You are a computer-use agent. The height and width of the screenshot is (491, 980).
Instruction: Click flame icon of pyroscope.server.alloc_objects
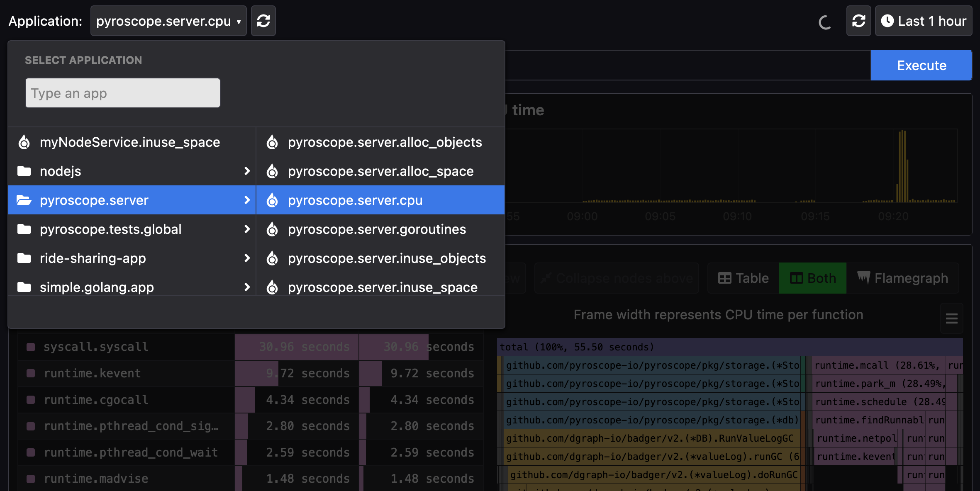click(x=272, y=142)
